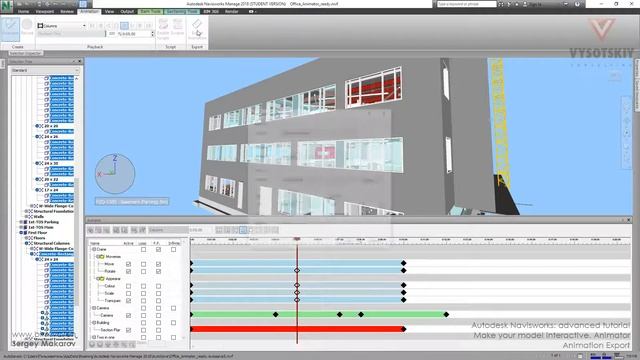This screenshot has width=640, height=360.
Task: Click Animator toolbar Forward-to-end button
Action: [x=276, y=230]
